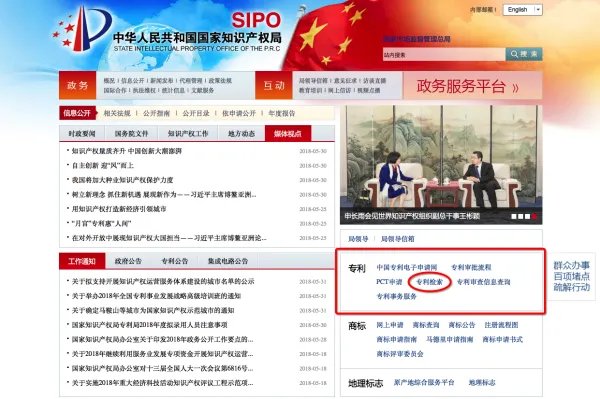Click the red active carousel dot
The height and width of the screenshot is (399, 600).
(534, 217)
